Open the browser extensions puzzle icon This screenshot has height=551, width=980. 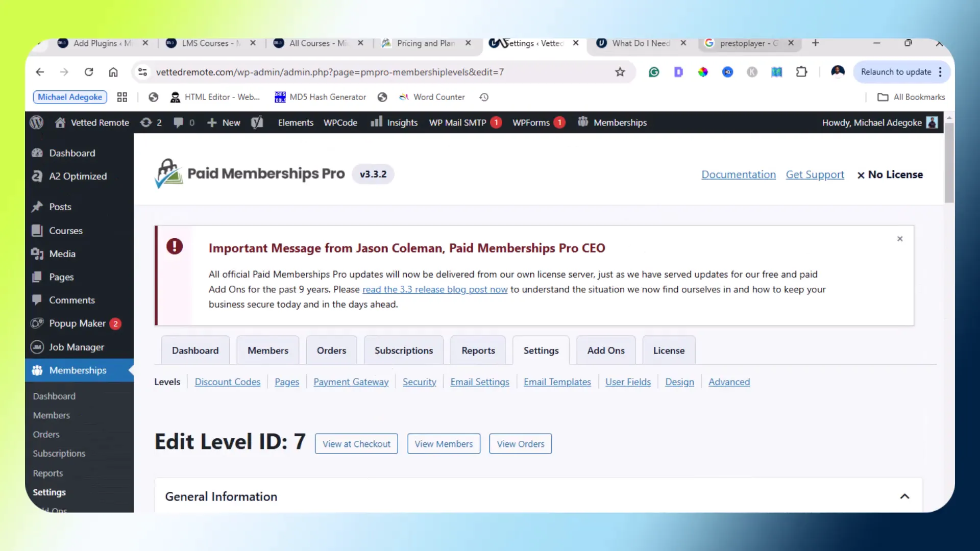click(x=801, y=72)
